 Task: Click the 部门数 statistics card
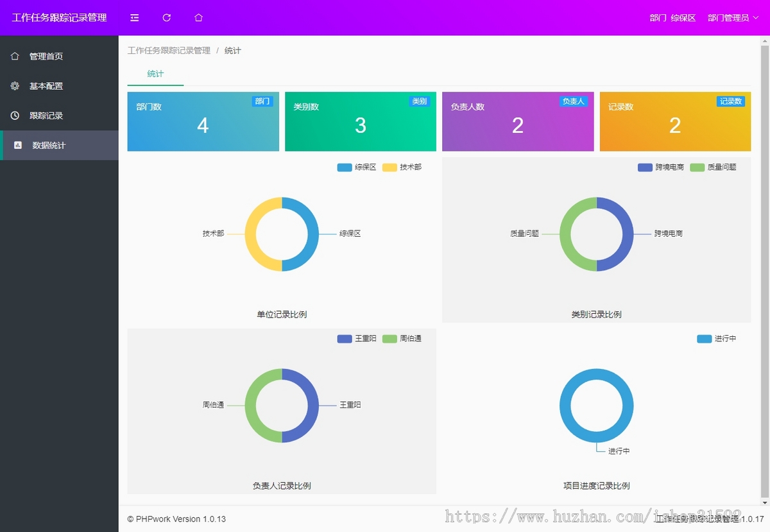click(203, 122)
